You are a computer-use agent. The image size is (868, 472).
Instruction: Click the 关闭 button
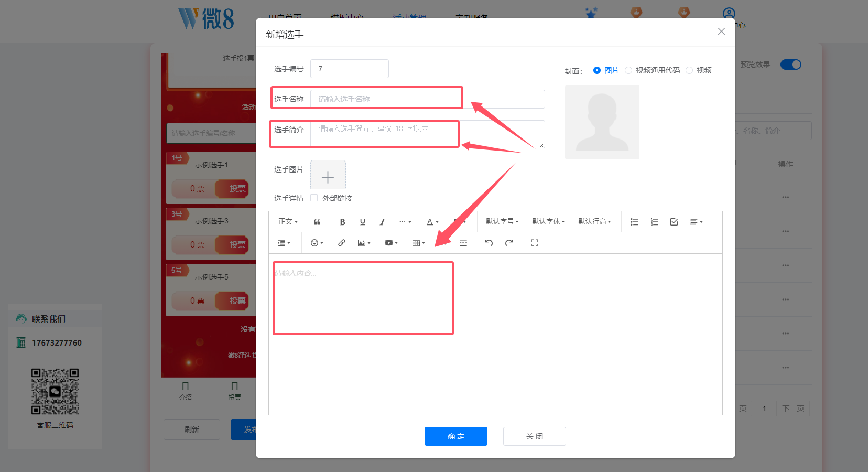(535, 436)
